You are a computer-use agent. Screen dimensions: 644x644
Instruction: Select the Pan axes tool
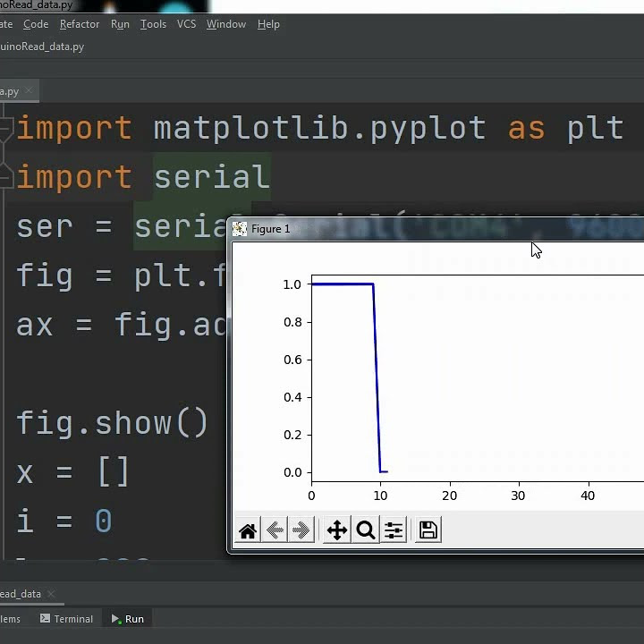[x=337, y=530]
